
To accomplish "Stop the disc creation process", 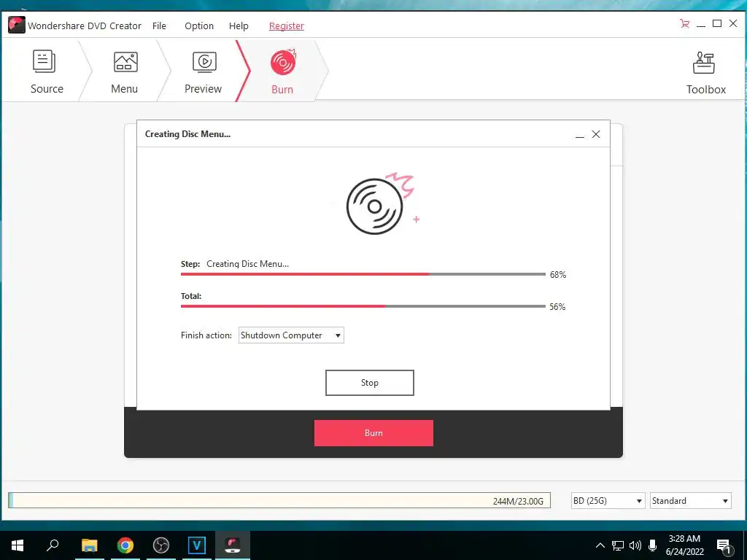I will [x=370, y=382].
